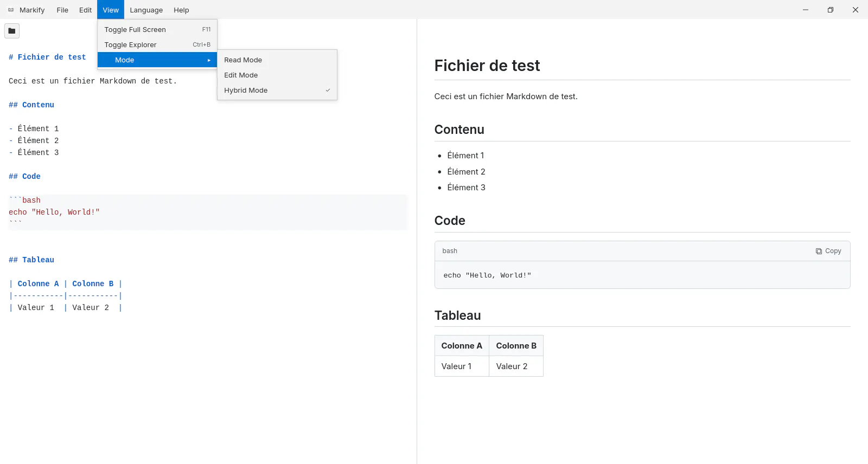Minimize the Markify window

coord(806,10)
